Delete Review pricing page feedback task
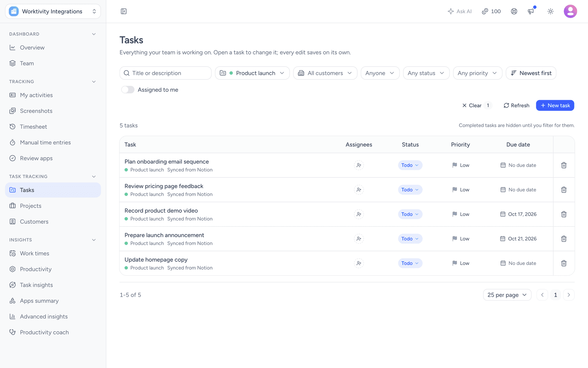This screenshot has height=368, width=588. [564, 190]
